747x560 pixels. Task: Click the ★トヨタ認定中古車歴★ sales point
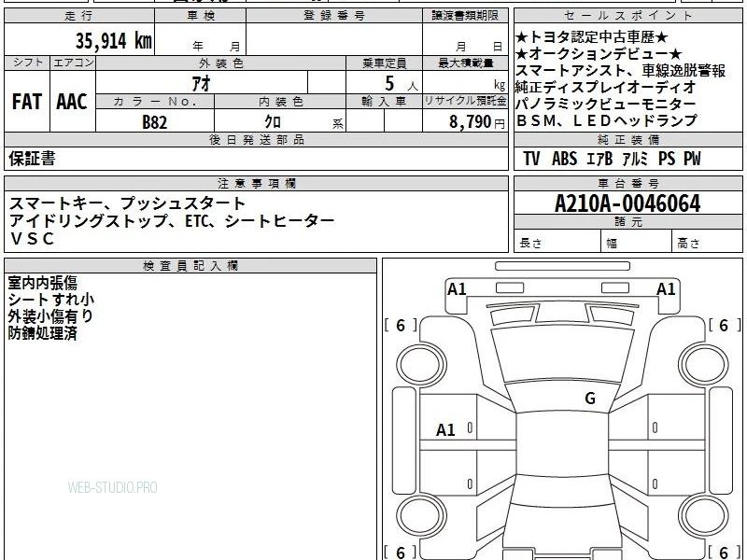tap(592, 37)
